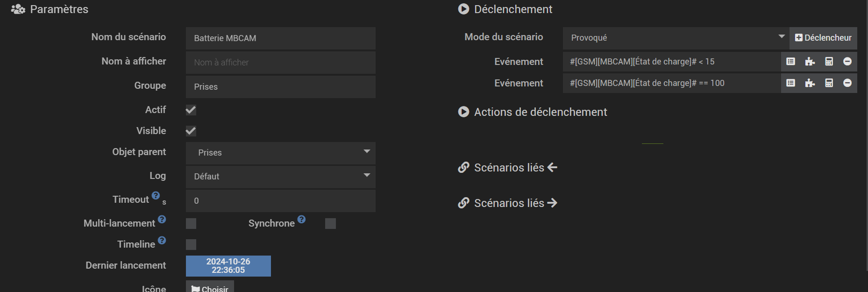This screenshot has height=292, width=868.
Task: Click the Choisir icon button
Action: click(210, 288)
